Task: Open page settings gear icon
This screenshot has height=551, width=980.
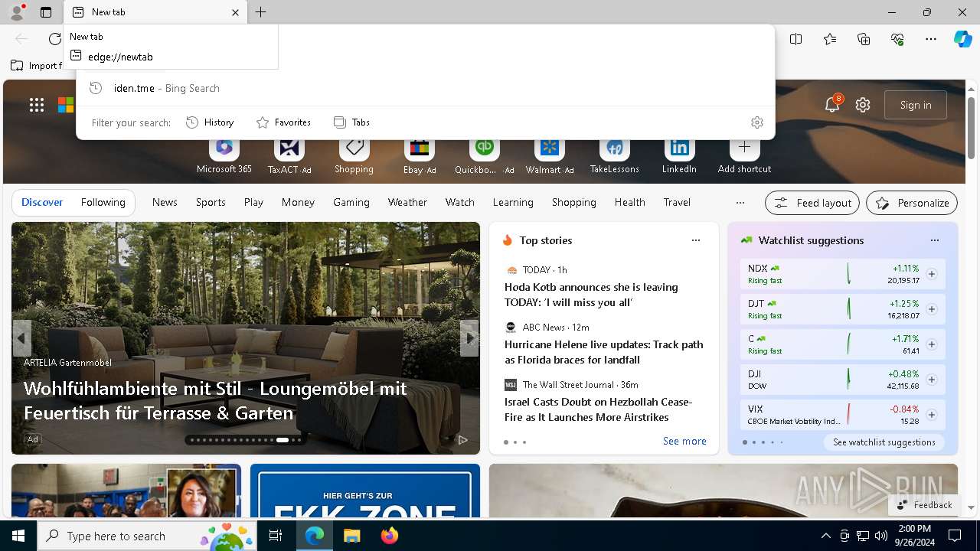Action: (x=863, y=105)
